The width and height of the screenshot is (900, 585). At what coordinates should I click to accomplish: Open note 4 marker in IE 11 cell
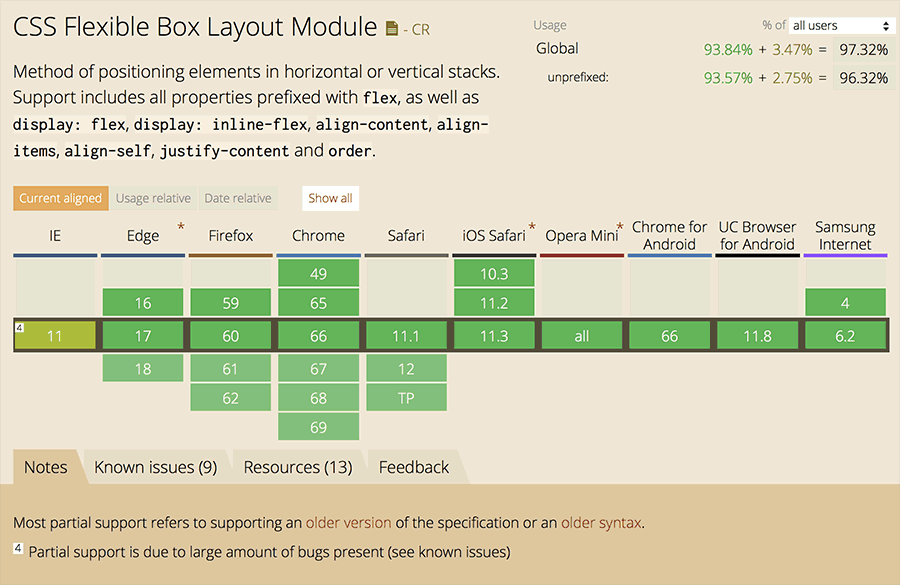point(20,327)
